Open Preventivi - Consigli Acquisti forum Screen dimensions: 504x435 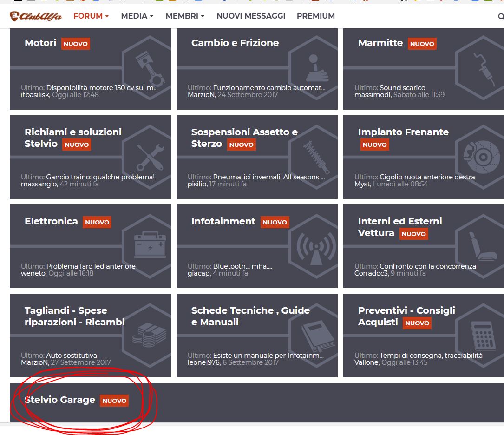(x=406, y=316)
